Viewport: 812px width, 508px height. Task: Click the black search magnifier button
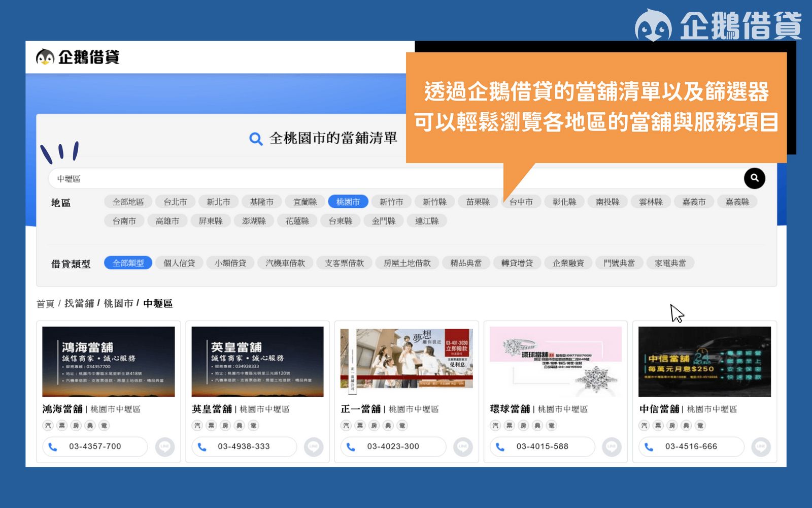(754, 178)
